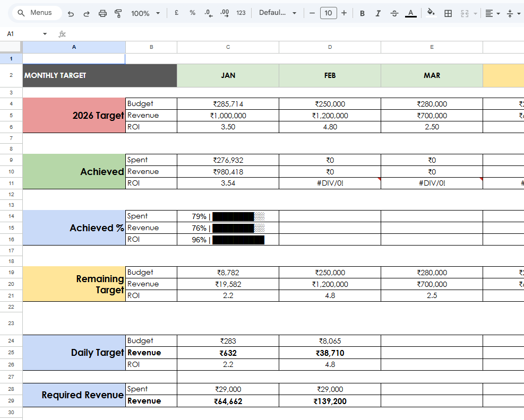Decrease font size with minus button

pos(312,13)
